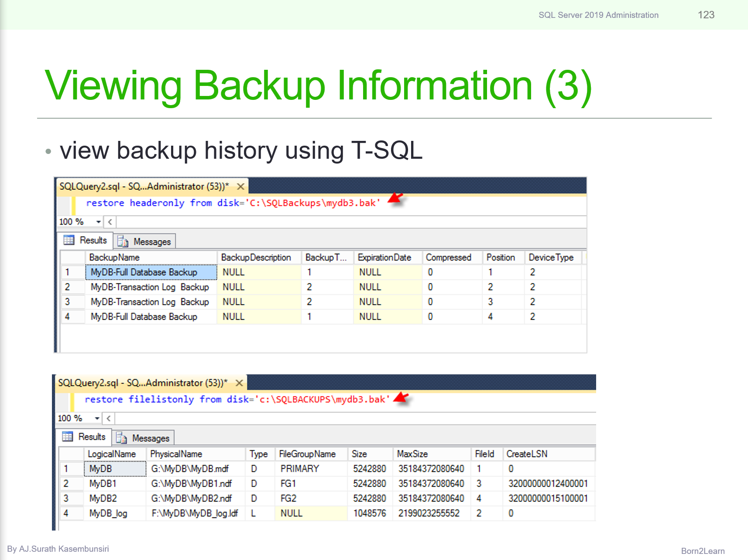This screenshot has height=560, width=748.
Task: Click the splitter chevron next to 100% zoom control
Action: pos(109,222)
